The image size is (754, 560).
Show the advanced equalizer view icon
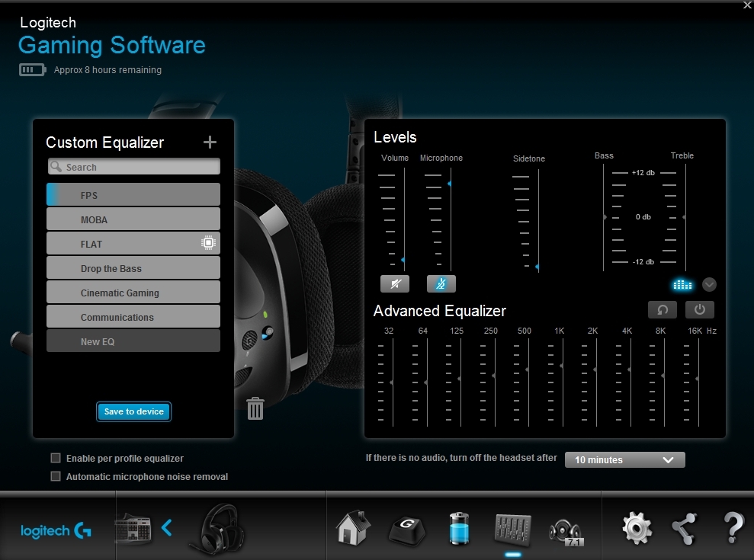point(682,285)
